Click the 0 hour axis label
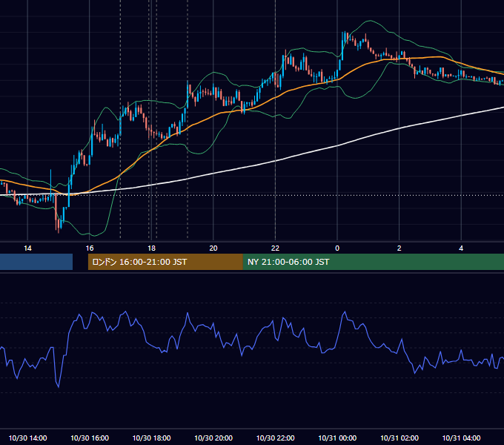 [x=337, y=248]
